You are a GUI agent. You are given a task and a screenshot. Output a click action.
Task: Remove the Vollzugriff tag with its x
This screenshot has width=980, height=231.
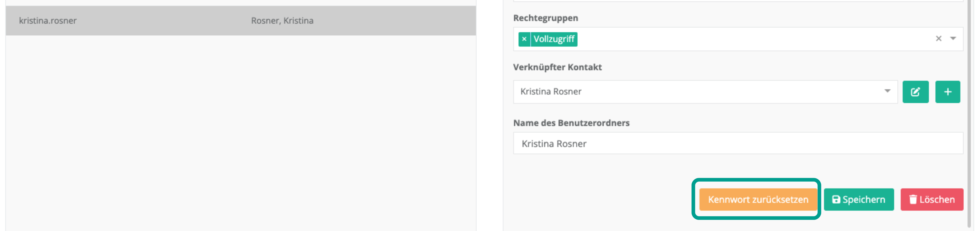[x=524, y=39]
